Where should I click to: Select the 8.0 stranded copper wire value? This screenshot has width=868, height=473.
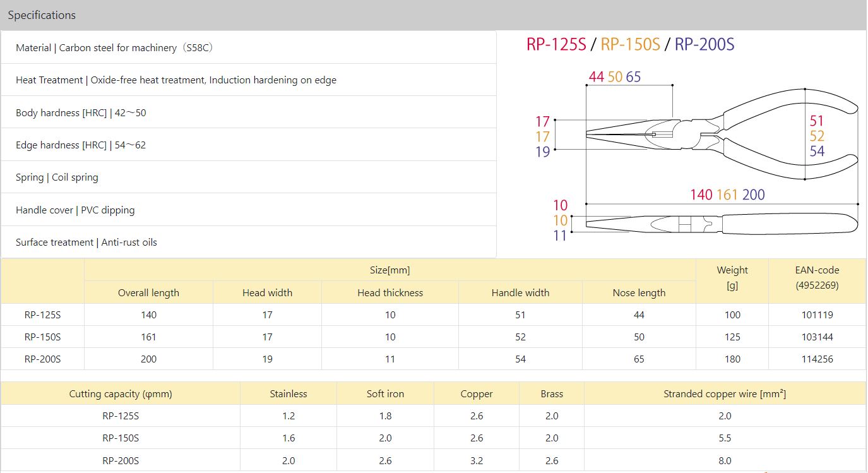(724, 461)
